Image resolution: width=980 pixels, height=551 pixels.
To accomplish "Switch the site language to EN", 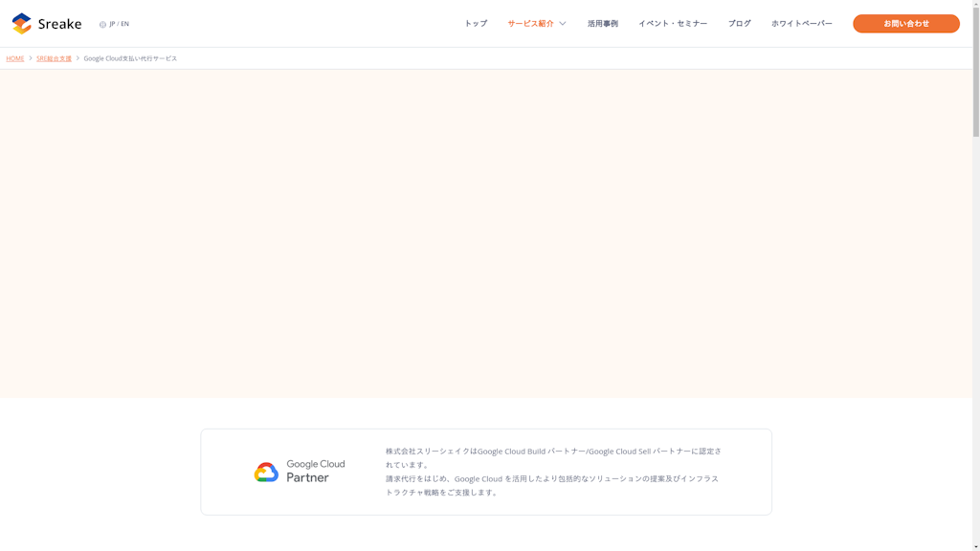I will point(125,26).
